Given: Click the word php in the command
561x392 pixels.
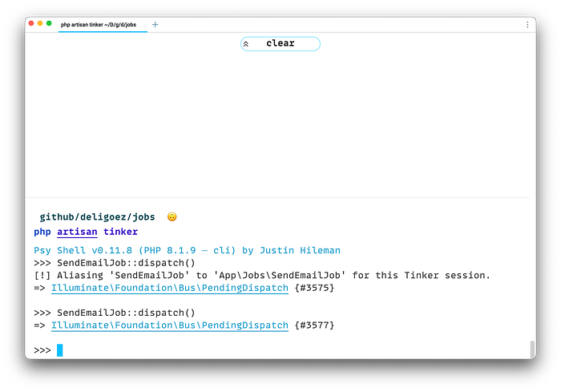Looking at the screenshot, I should pos(42,232).
